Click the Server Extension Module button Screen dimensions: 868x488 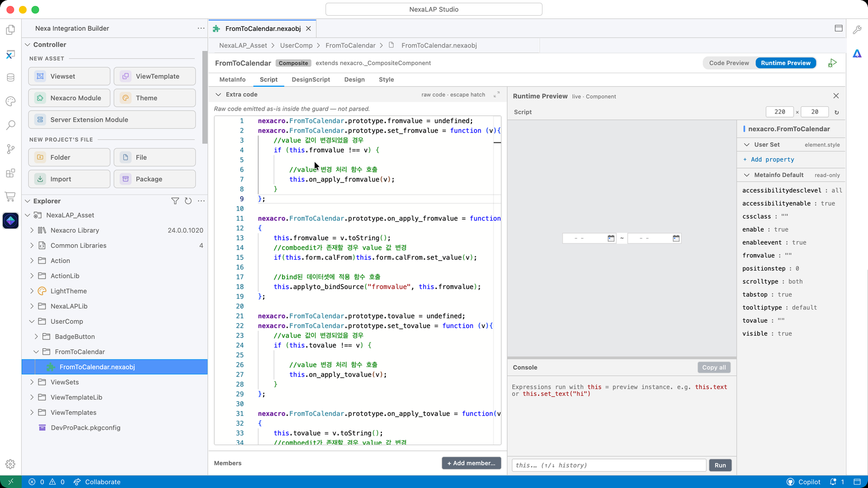click(112, 120)
